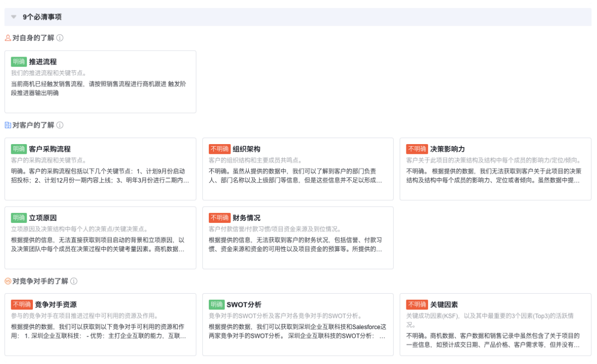This screenshot has width=597, height=364.
Task: Click the 明确 tag on 推进流程 card
Action: point(19,62)
